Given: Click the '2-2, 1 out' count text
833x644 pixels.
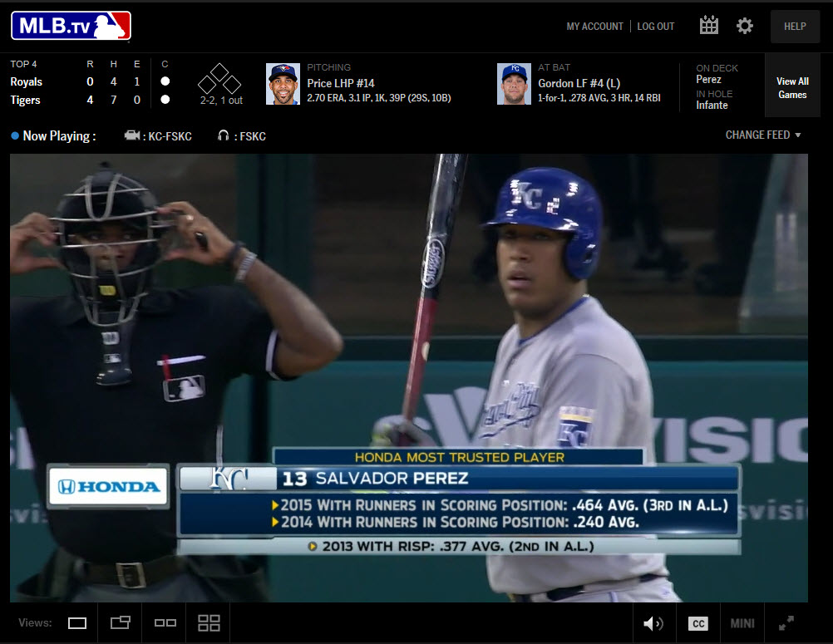Looking at the screenshot, I should (x=221, y=101).
